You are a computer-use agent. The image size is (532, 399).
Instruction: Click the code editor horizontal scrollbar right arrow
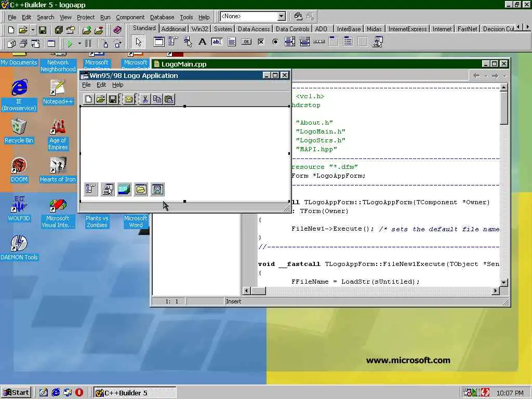(x=496, y=291)
